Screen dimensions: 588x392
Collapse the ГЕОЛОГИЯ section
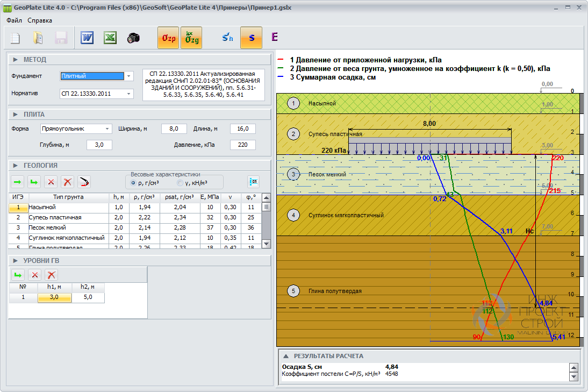coord(16,166)
